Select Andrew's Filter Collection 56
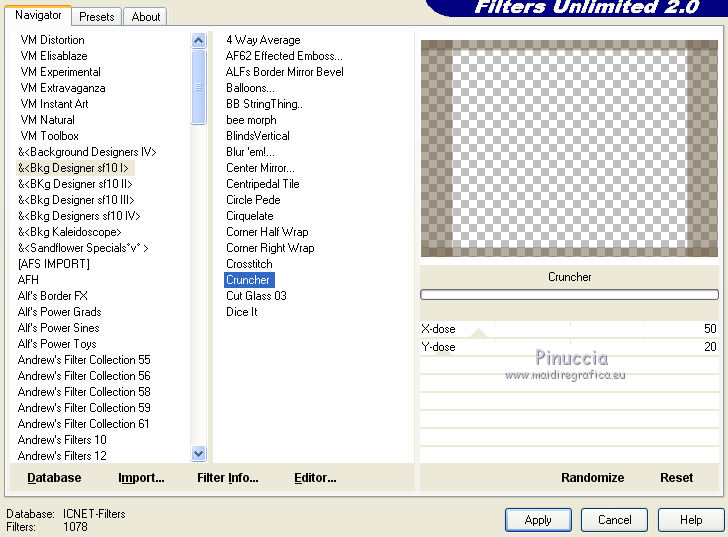This screenshot has height=537, width=728. (84, 376)
